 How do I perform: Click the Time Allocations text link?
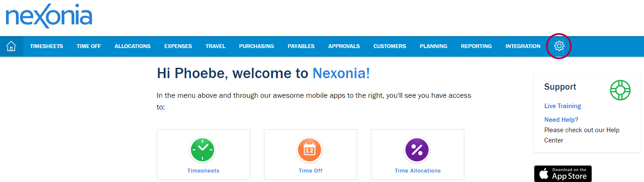417,170
